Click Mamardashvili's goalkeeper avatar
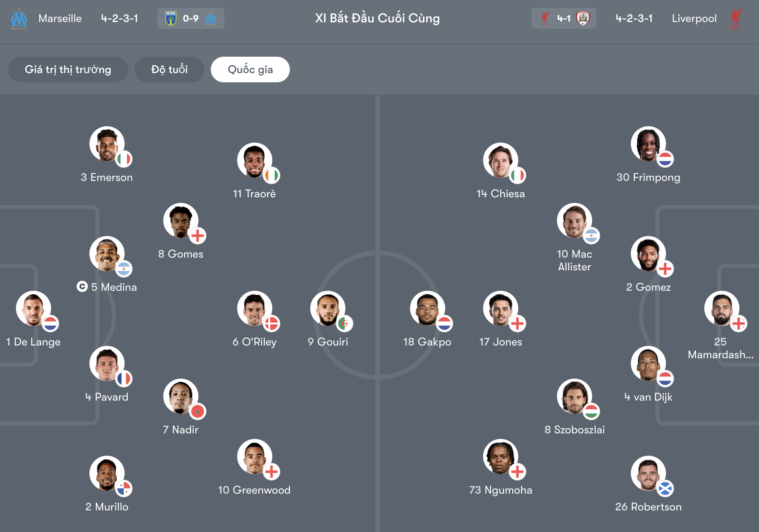Image resolution: width=759 pixels, height=532 pixels. click(x=721, y=308)
